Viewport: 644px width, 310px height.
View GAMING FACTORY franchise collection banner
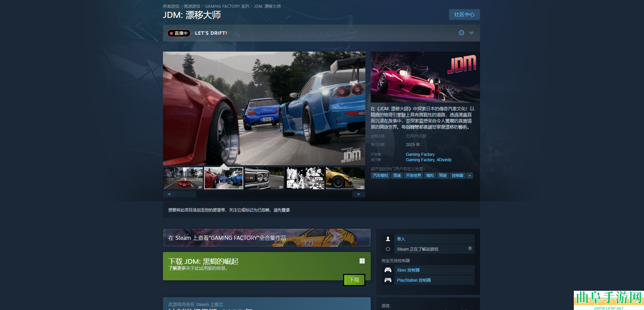(x=267, y=238)
